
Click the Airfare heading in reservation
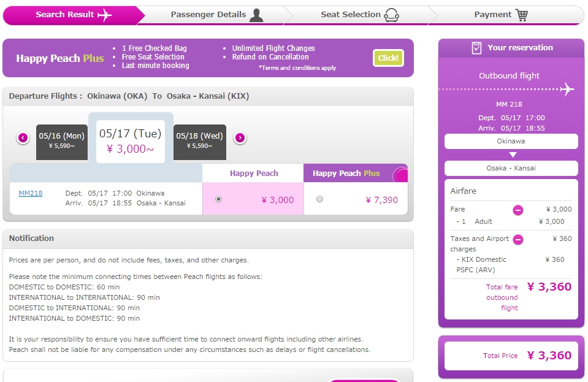[x=463, y=191]
